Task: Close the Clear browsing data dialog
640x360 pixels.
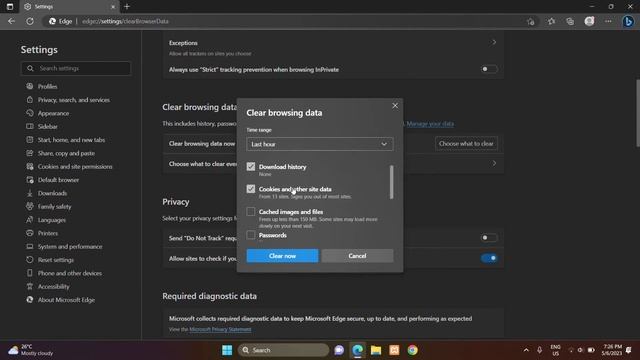Action: point(395,106)
